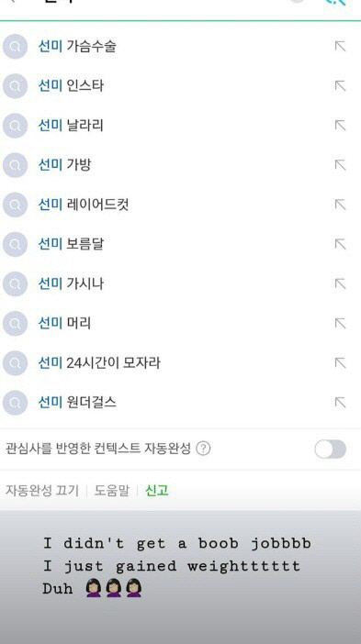Choose the 선미 원더걸스 suggestion
The image size is (361, 644).
(x=77, y=403)
